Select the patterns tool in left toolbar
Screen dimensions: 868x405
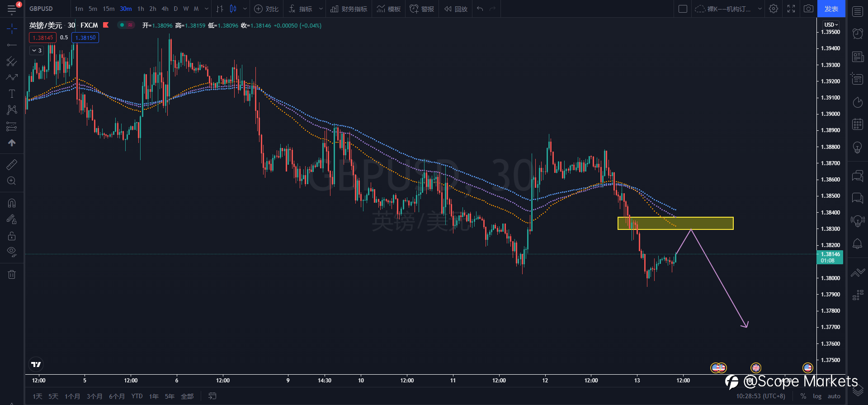pos(12,110)
